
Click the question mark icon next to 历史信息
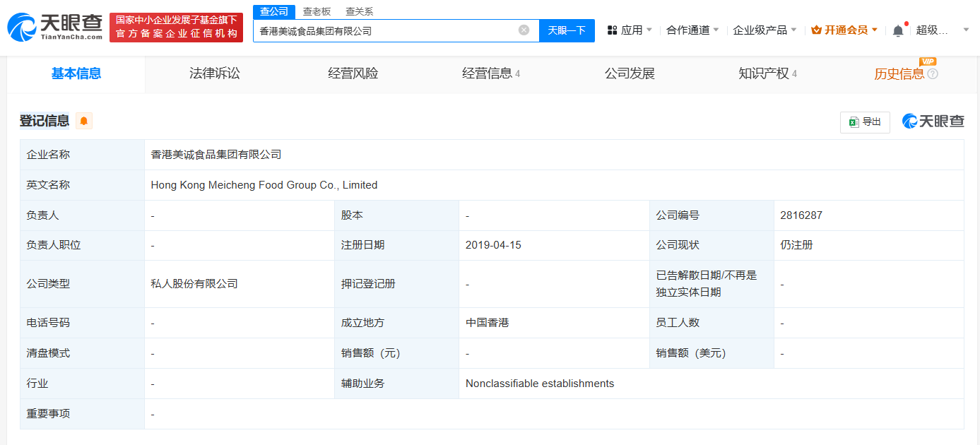pyautogui.click(x=934, y=74)
